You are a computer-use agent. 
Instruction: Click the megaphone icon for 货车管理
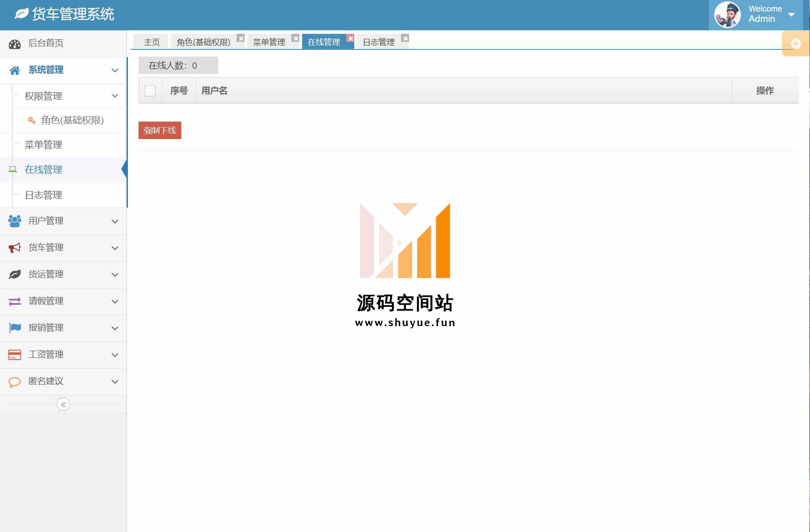pyautogui.click(x=15, y=248)
